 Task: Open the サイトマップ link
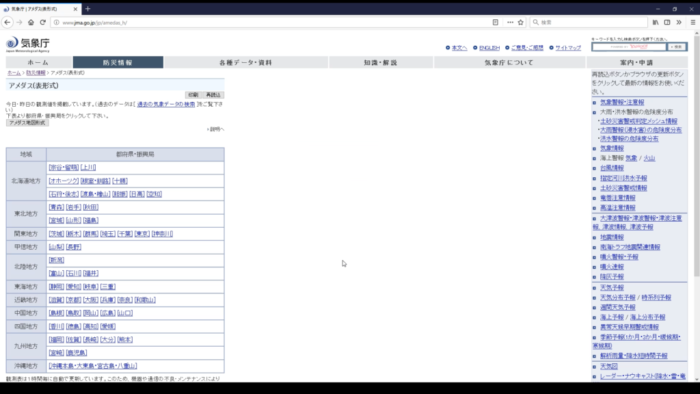[568, 48]
